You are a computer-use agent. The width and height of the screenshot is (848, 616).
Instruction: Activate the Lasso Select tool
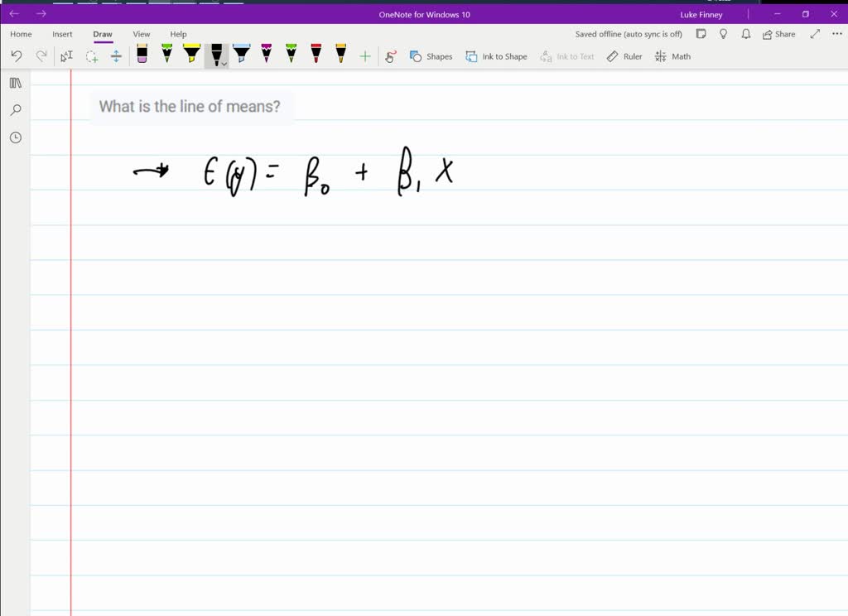tap(91, 56)
